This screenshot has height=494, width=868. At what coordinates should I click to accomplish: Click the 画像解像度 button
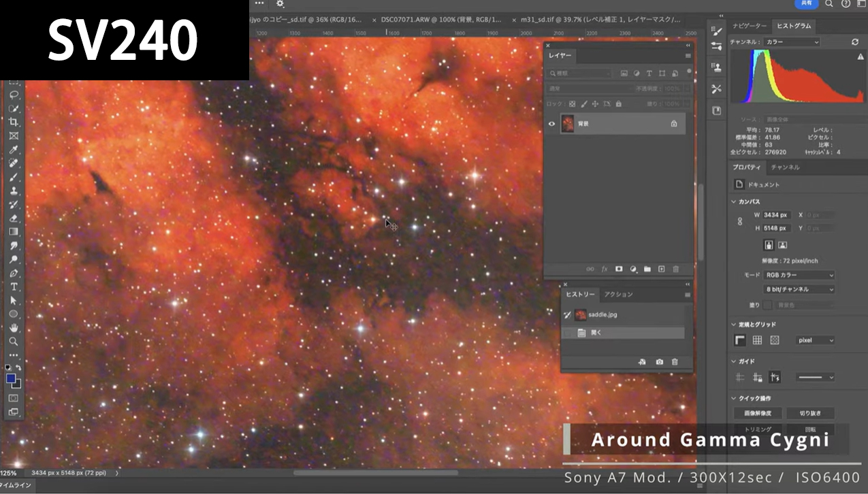tap(757, 413)
